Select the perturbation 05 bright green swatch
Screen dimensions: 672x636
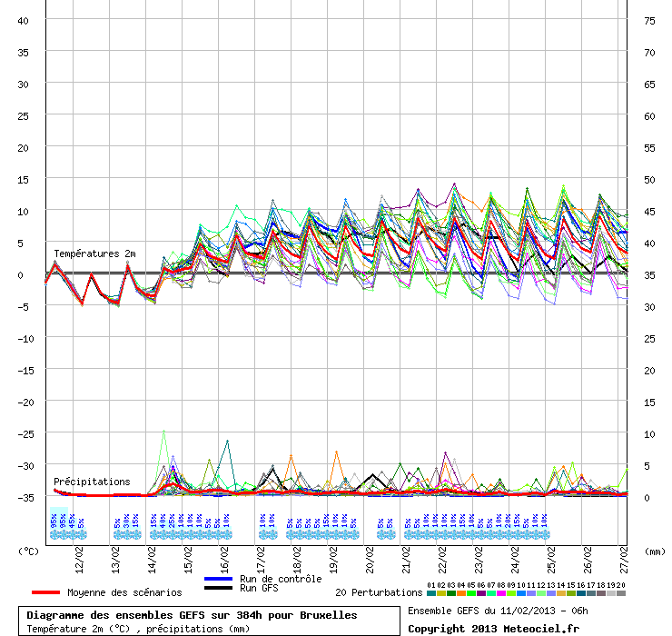click(471, 593)
